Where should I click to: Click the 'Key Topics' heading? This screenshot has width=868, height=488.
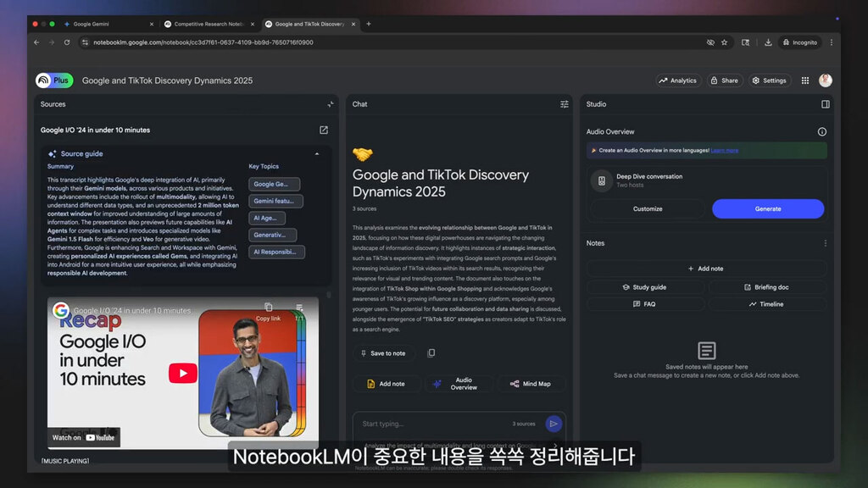coord(264,166)
